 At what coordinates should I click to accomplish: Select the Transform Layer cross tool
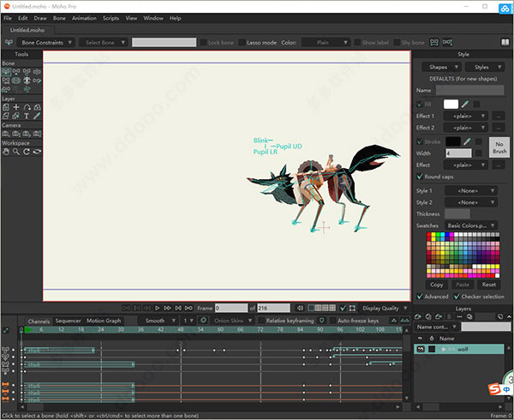pyautogui.click(x=16, y=107)
